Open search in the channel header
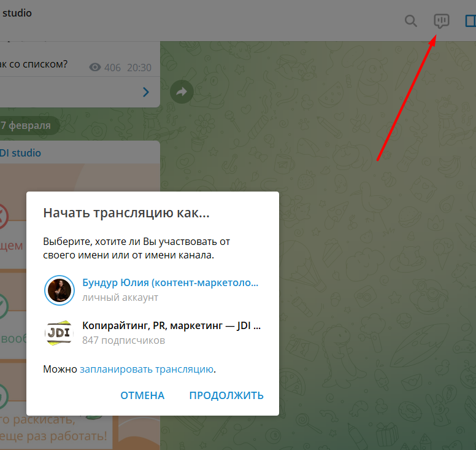 411,21
